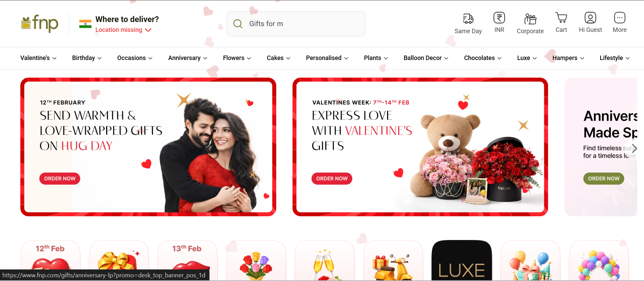Image resolution: width=644 pixels, height=281 pixels.
Task: Expand the Valentine's menu
Action: 38,58
